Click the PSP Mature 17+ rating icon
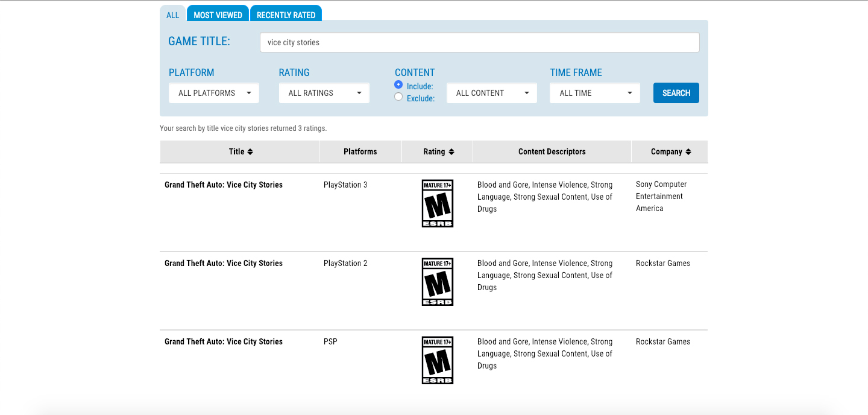The image size is (868, 415). 437,360
